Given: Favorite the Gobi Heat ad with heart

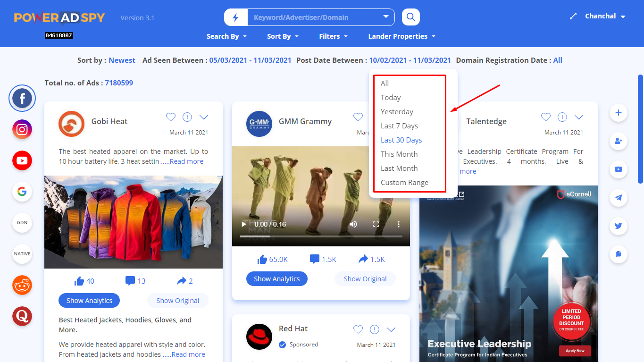Looking at the screenshot, I should [171, 117].
